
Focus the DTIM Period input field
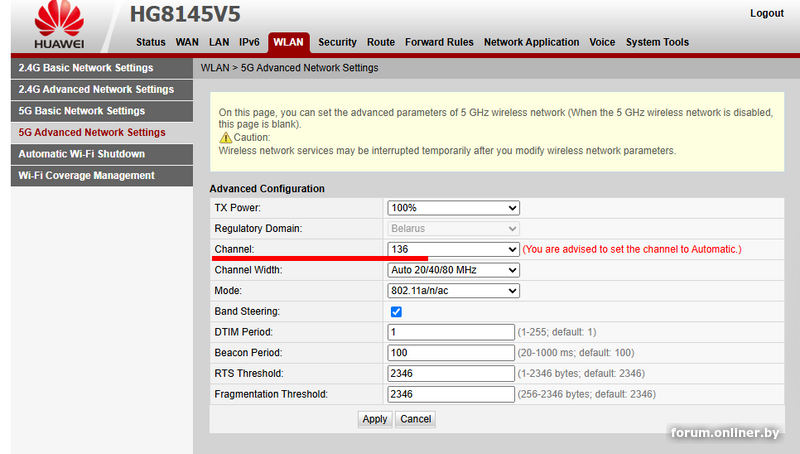[451, 332]
